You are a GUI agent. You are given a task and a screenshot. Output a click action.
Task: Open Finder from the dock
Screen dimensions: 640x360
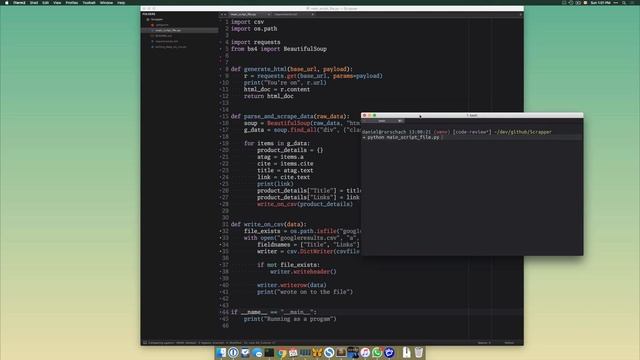[221, 352]
